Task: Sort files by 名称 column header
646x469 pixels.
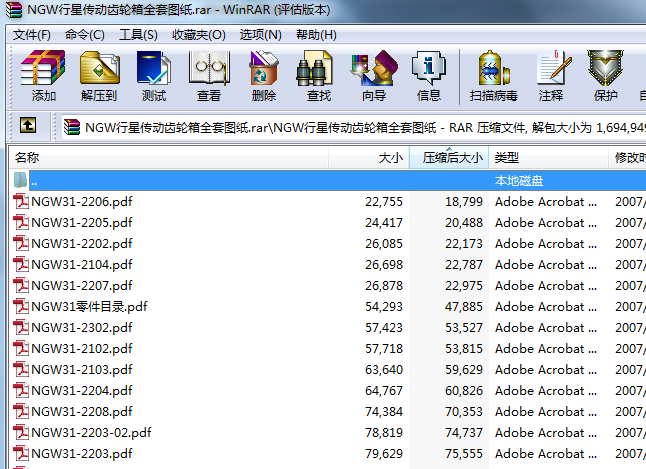Action: pos(28,158)
